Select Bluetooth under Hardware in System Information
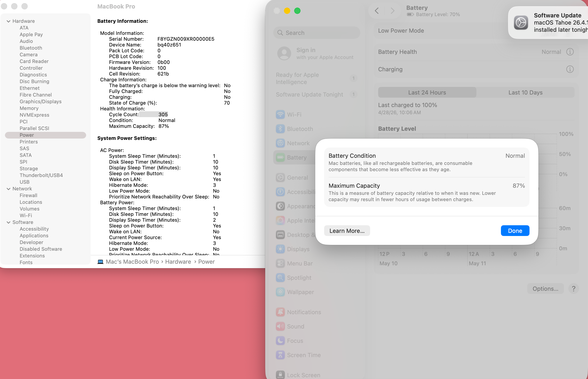This screenshot has height=379, width=588. pyautogui.click(x=31, y=48)
